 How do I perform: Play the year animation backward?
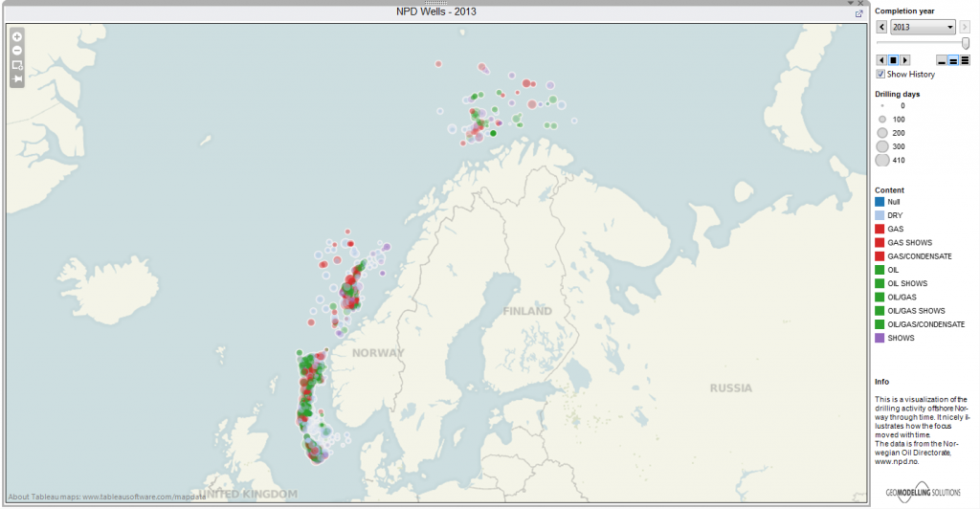[881, 60]
